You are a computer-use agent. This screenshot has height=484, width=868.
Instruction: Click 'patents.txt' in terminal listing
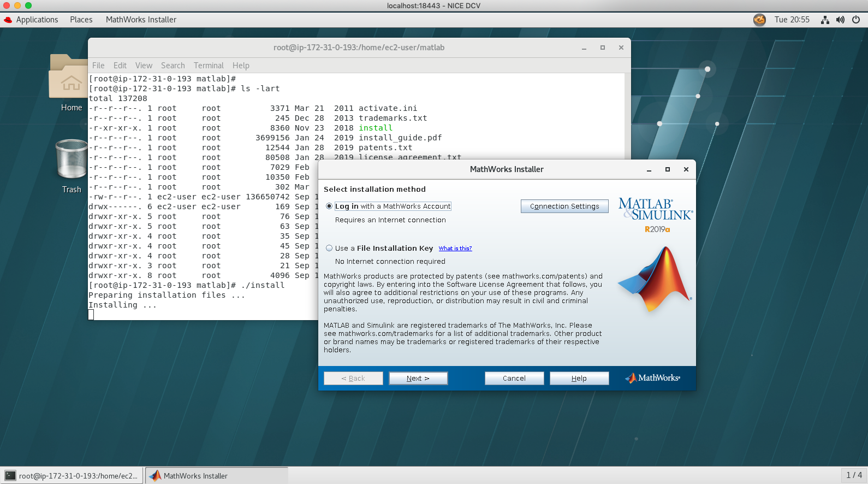pyautogui.click(x=385, y=147)
